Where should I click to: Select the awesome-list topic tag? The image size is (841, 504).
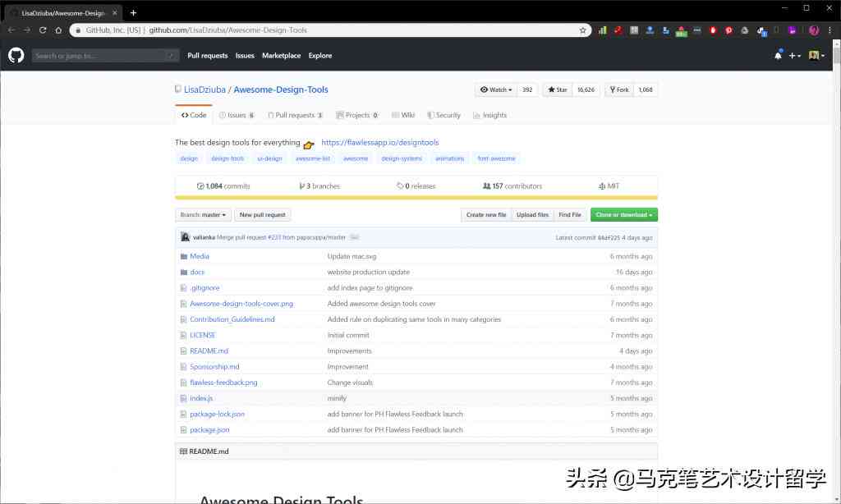point(313,158)
